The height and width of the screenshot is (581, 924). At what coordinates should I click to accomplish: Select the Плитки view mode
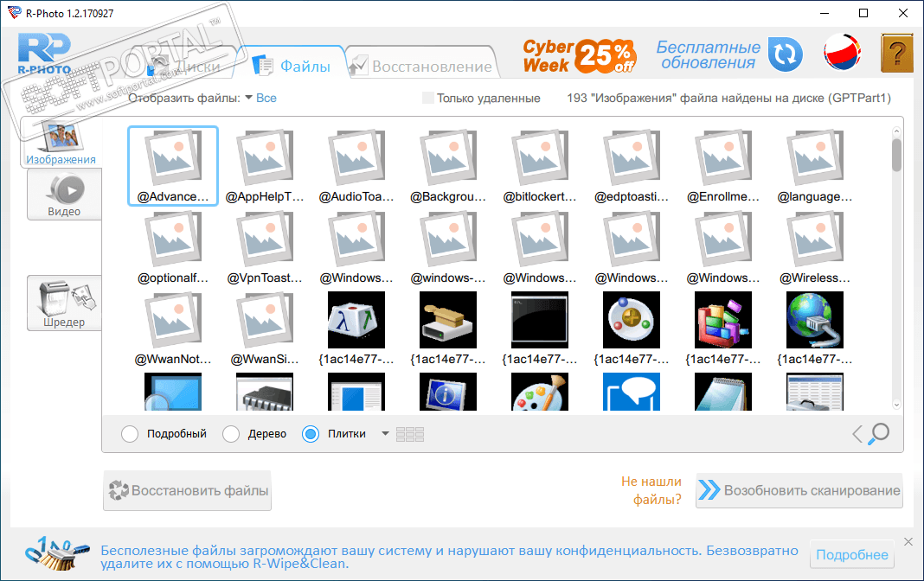311,434
